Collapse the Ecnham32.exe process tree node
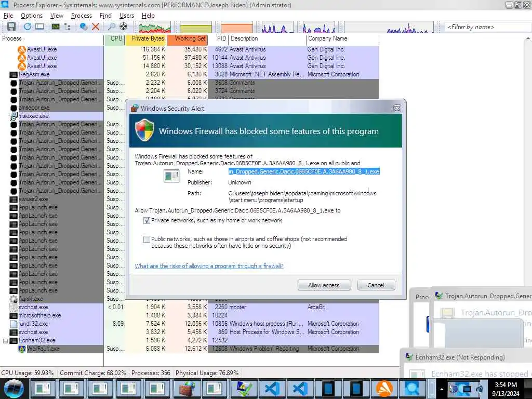The height and width of the screenshot is (399, 532). pyautogui.click(x=5, y=341)
